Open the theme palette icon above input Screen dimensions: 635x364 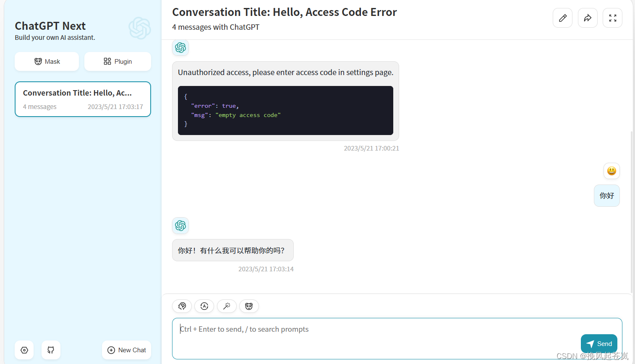point(182,306)
